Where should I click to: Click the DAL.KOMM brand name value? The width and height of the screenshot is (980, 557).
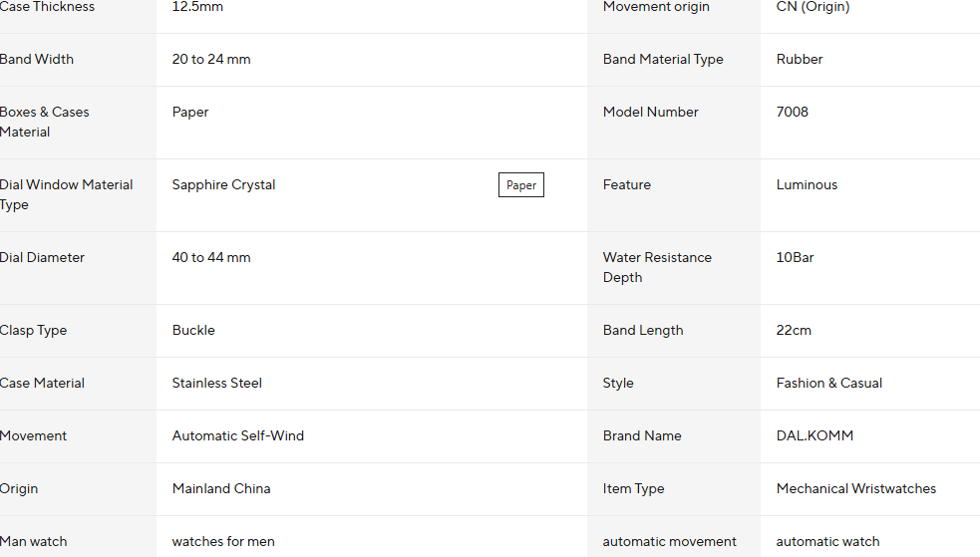(x=815, y=435)
